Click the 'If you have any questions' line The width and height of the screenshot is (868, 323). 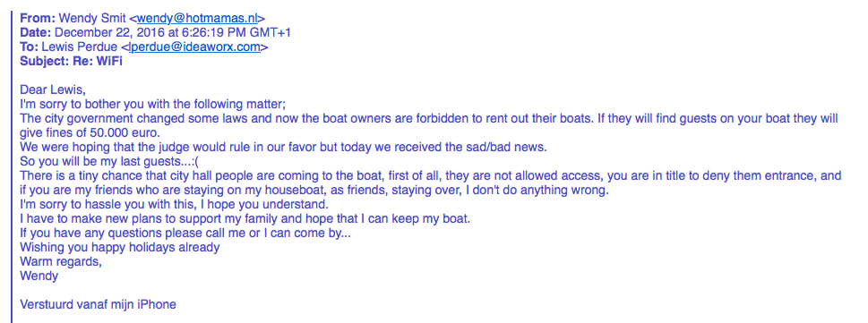coord(185,233)
